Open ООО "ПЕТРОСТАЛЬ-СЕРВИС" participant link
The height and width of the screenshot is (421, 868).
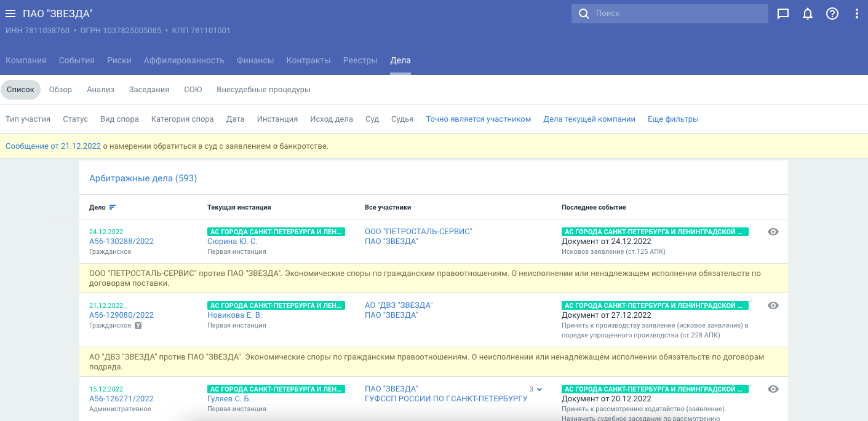tap(418, 232)
